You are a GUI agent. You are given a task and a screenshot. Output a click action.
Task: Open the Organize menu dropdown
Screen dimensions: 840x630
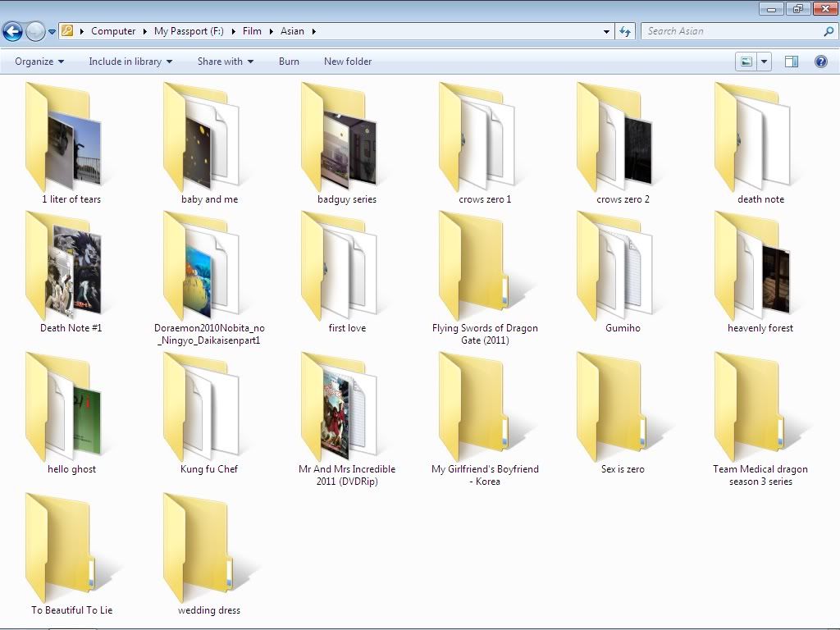[x=39, y=62]
